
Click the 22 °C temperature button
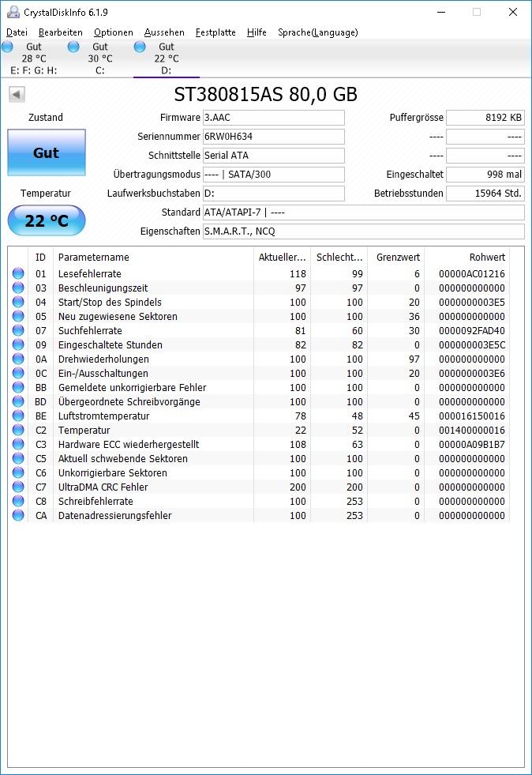47,220
